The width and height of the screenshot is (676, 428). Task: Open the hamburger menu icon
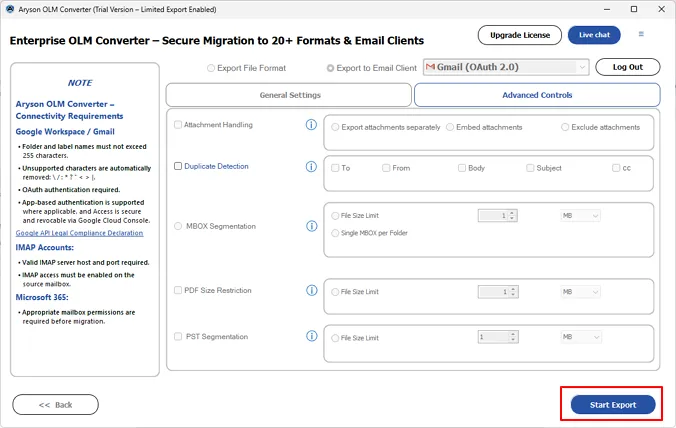click(x=641, y=34)
